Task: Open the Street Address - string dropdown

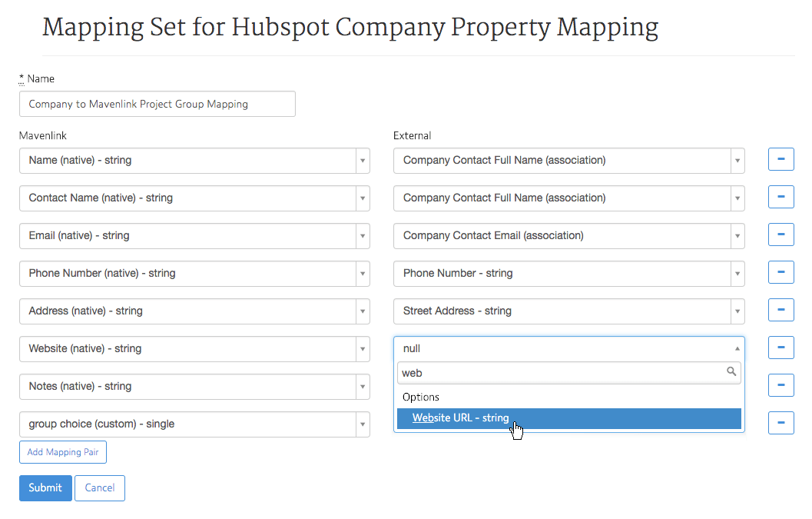Action: (x=569, y=311)
